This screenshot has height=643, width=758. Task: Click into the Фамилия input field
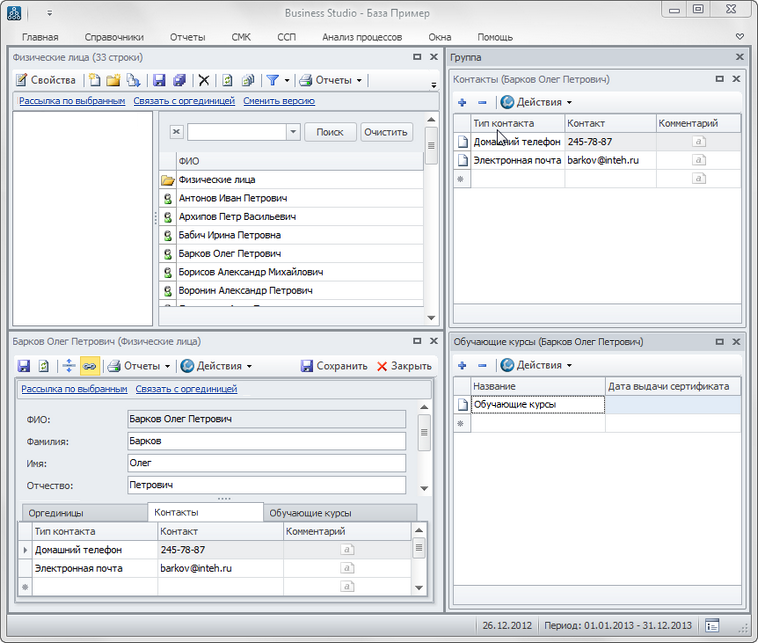pyautogui.click(x=266, y=441)
